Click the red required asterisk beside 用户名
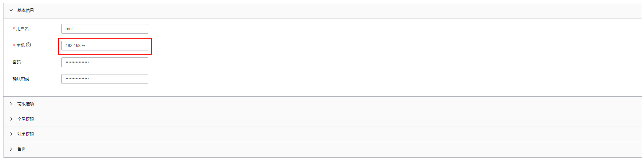The image size is (644, 159). [14, 29]
